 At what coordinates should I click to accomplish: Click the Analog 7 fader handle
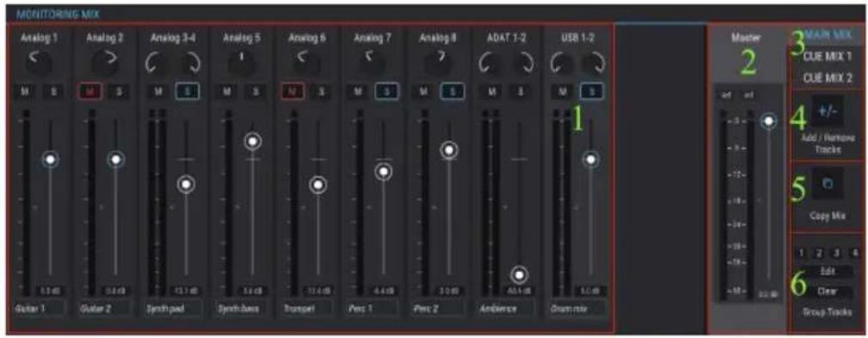click(x=383, y=171)
